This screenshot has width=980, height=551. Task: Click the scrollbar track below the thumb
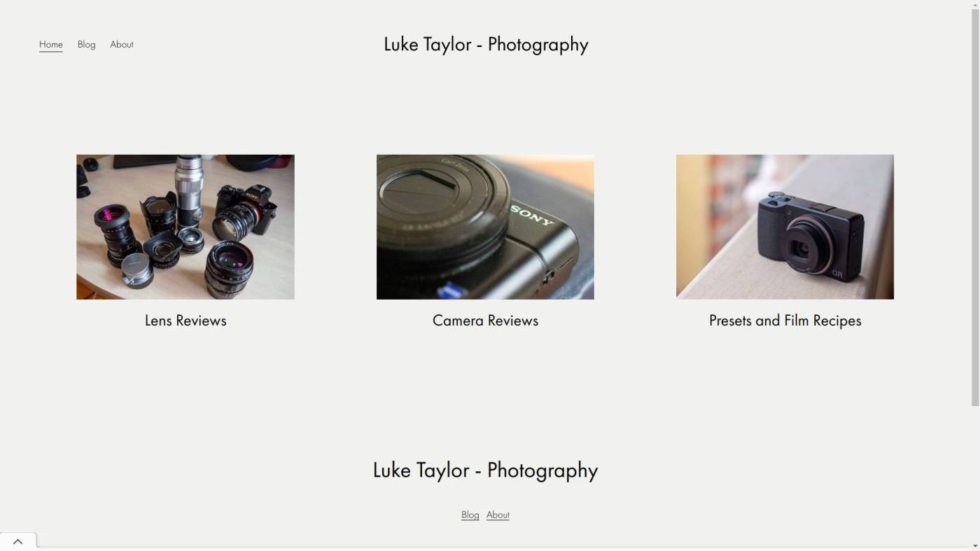(975, 473)
